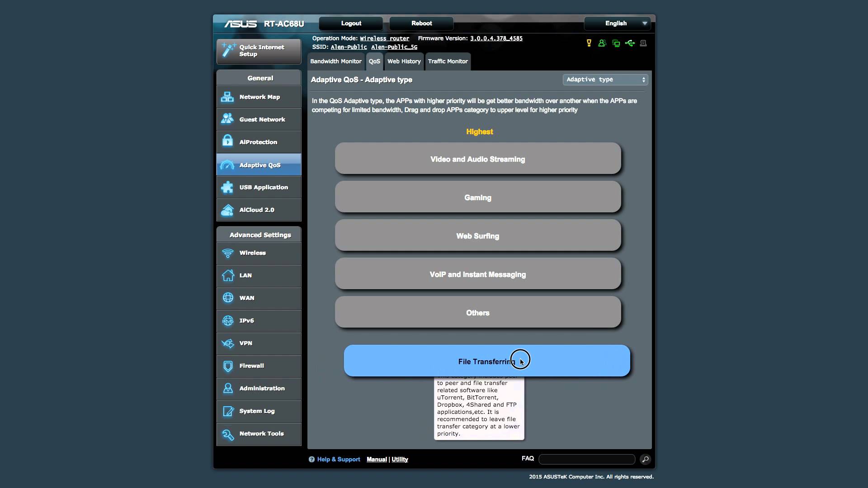Click the Bandwidth Monitor tab

335,61
